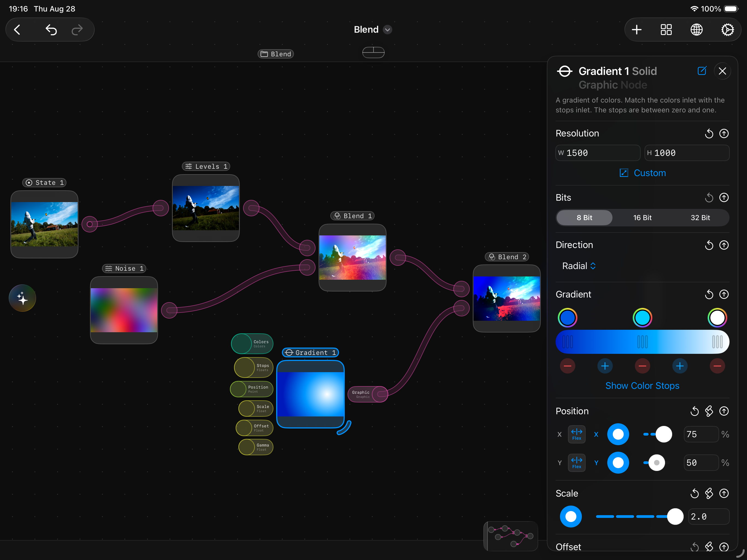Click the plus icon to add a node
This screenshot has width=747, height=560.
[637, 30]
